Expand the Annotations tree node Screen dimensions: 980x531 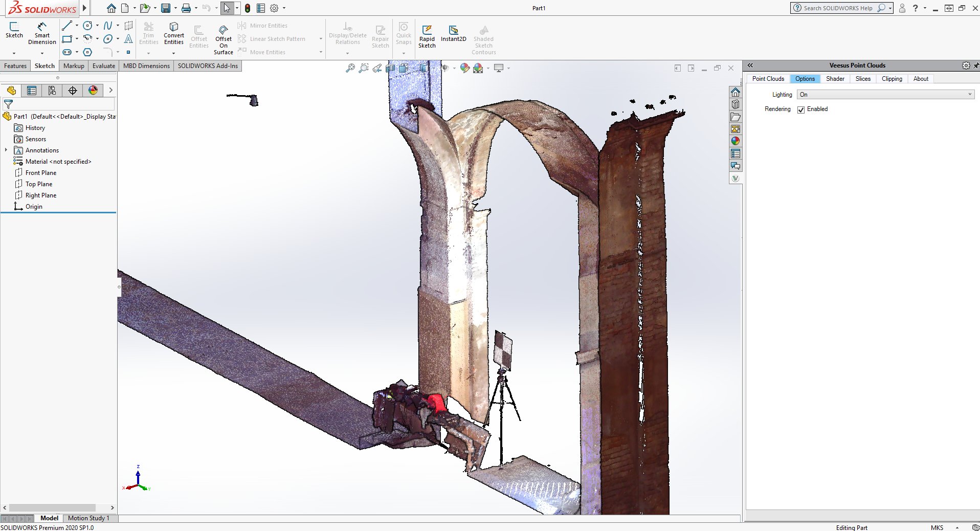pyautogui.click(x=6, y=150)
